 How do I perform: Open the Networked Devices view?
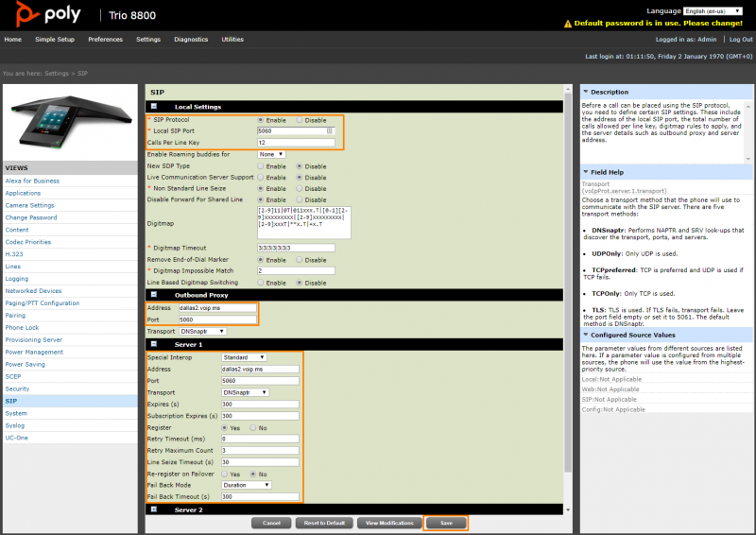click(33, 291)
